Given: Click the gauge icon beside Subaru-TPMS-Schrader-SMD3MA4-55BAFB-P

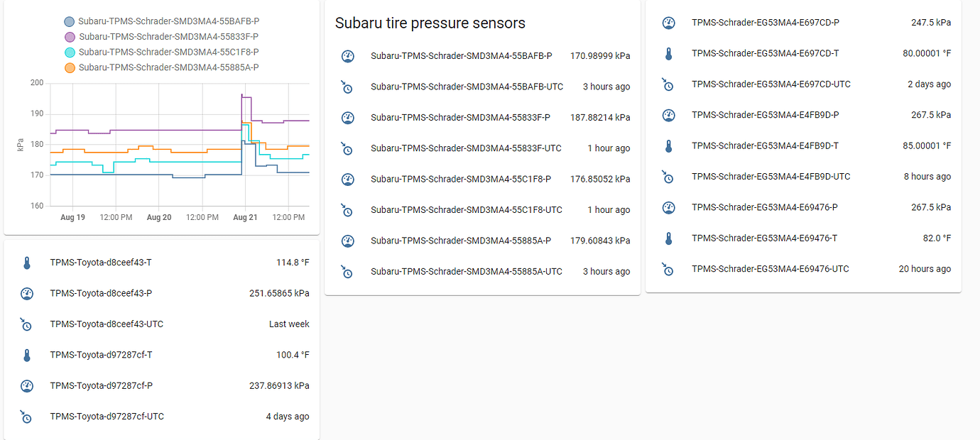Looking at the screenshot, I should click(347, 55).
